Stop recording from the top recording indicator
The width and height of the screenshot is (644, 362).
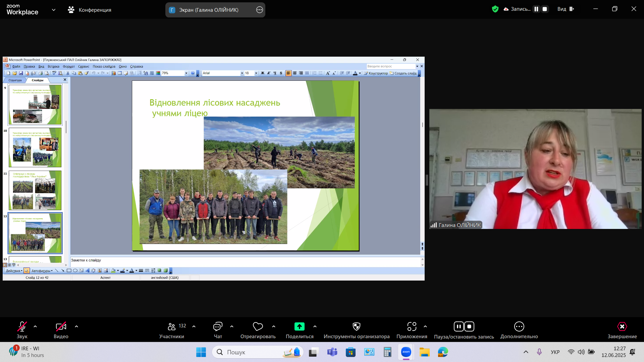pos(545,9)
